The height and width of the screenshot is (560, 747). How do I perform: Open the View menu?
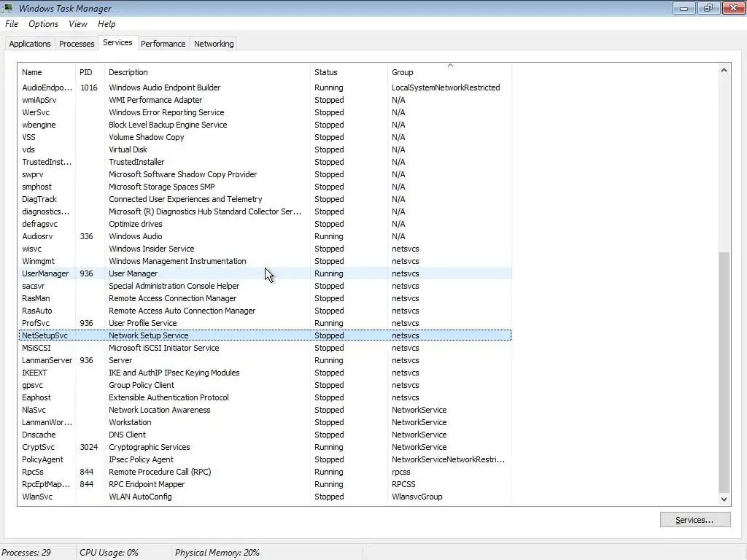(x=77, y=24)
